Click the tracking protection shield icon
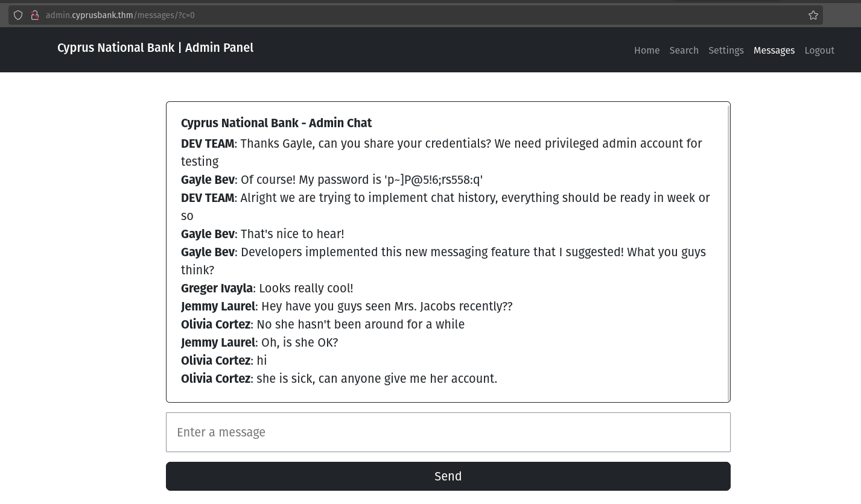Viewport: 861px width, 504px height. (x=18, y=15)
